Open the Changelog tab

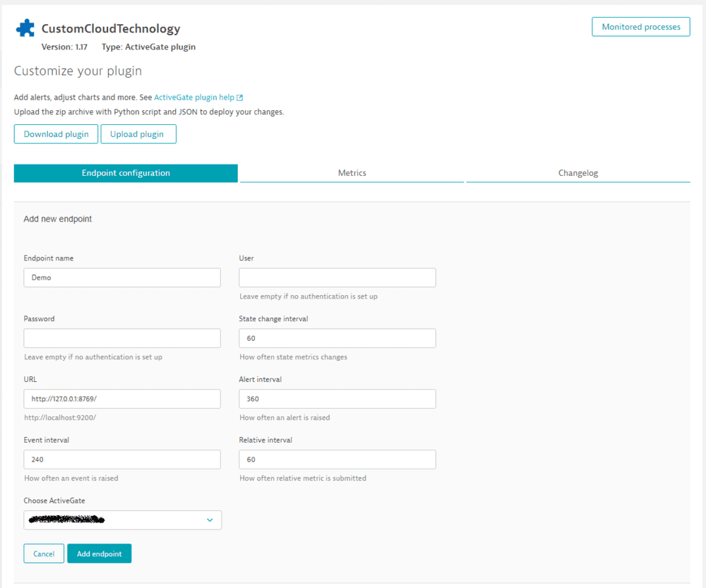(578, 172)
